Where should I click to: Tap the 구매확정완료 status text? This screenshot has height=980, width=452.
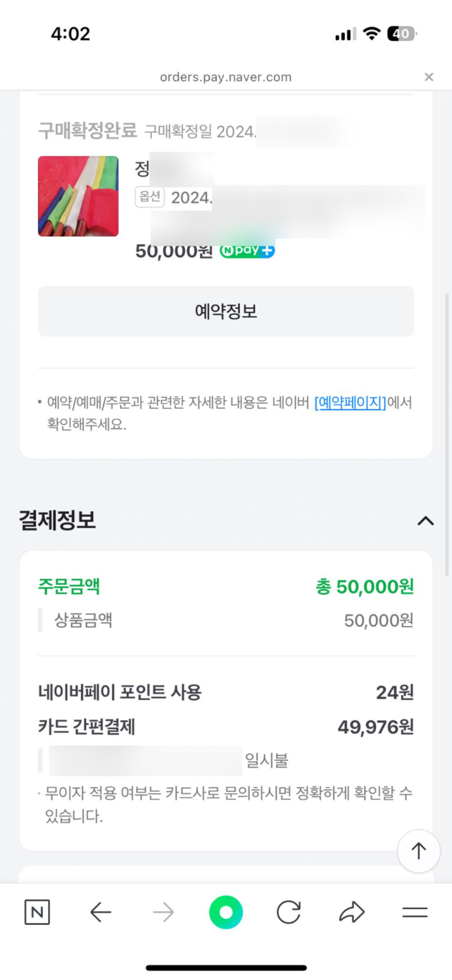click(87, 131)
